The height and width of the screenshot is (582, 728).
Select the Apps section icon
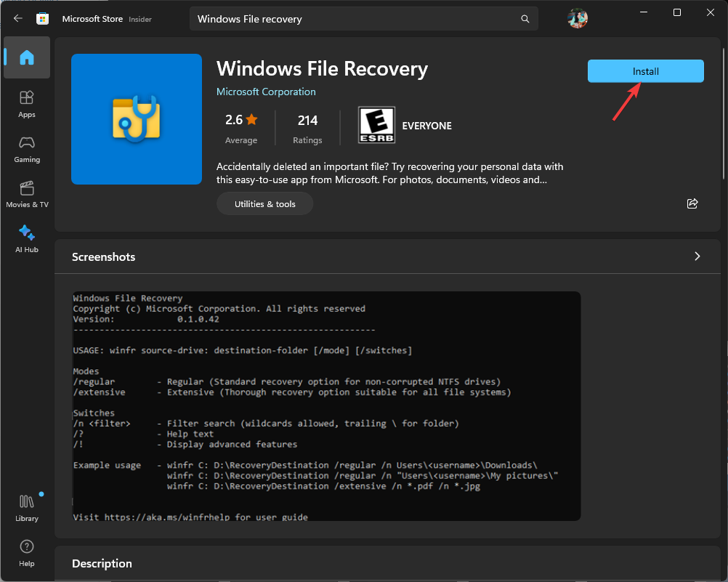pyautogui.click(x=26, y=102)
